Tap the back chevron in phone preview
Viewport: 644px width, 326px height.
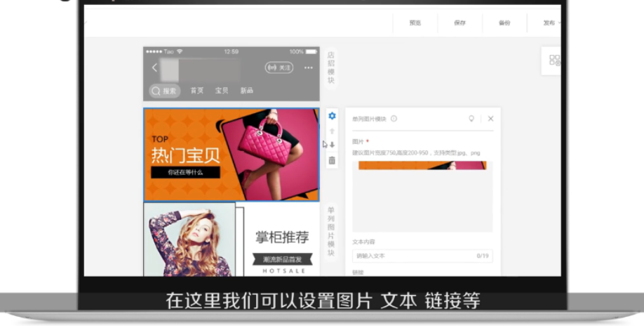coord(154,68)
